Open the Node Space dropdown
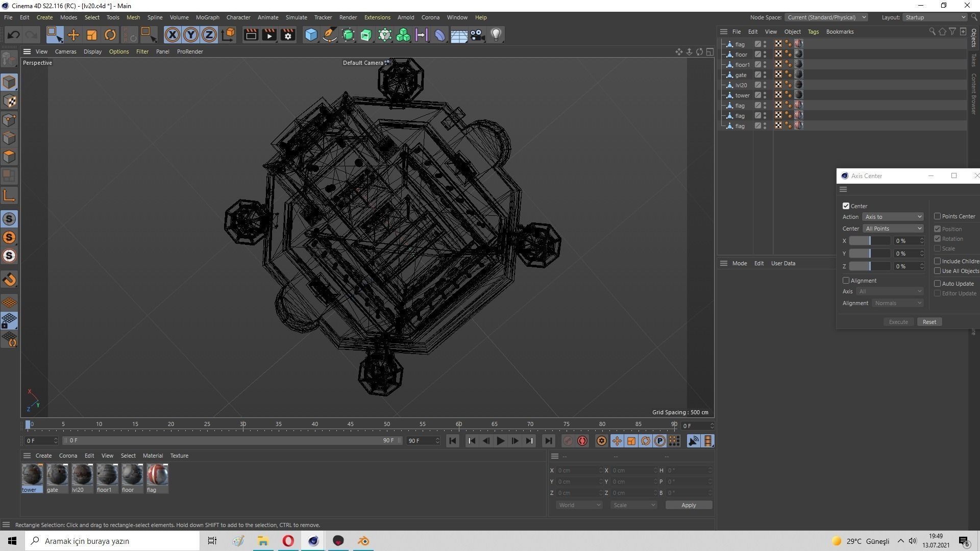The width and height of the screenshot is (980, 551). [826, 17]
